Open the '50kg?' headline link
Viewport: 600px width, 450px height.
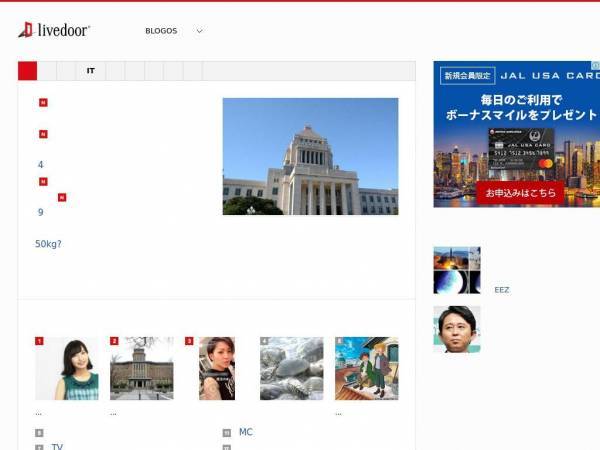point(48,244)
